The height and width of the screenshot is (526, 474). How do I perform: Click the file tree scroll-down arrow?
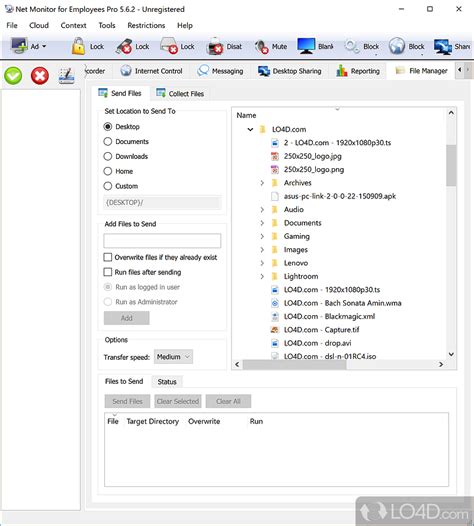pos(451,354)
